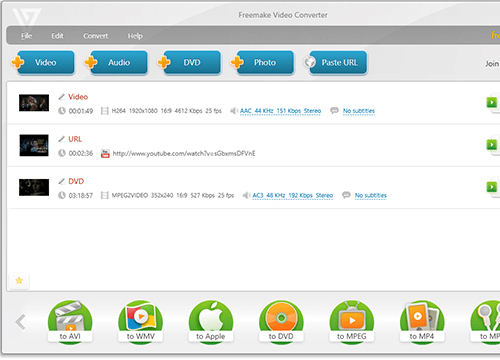Click the subtitle bubble icon in DVD row
This screenshot has width=500, height=360.
point(346,195)
